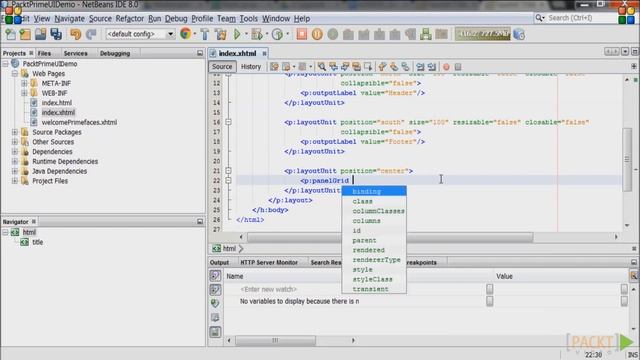Click Shift Line Right editor icon
Screen dimensions: 640x360
431,67
